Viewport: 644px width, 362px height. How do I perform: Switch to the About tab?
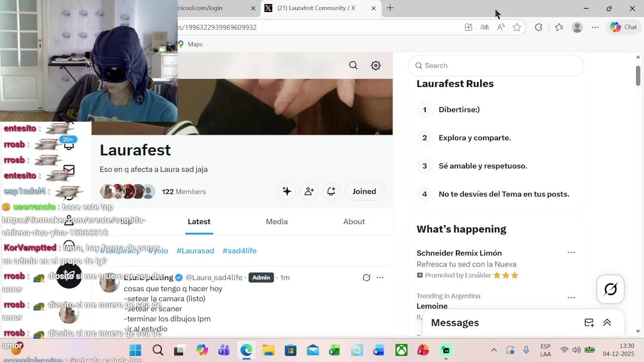coord(354,222)
